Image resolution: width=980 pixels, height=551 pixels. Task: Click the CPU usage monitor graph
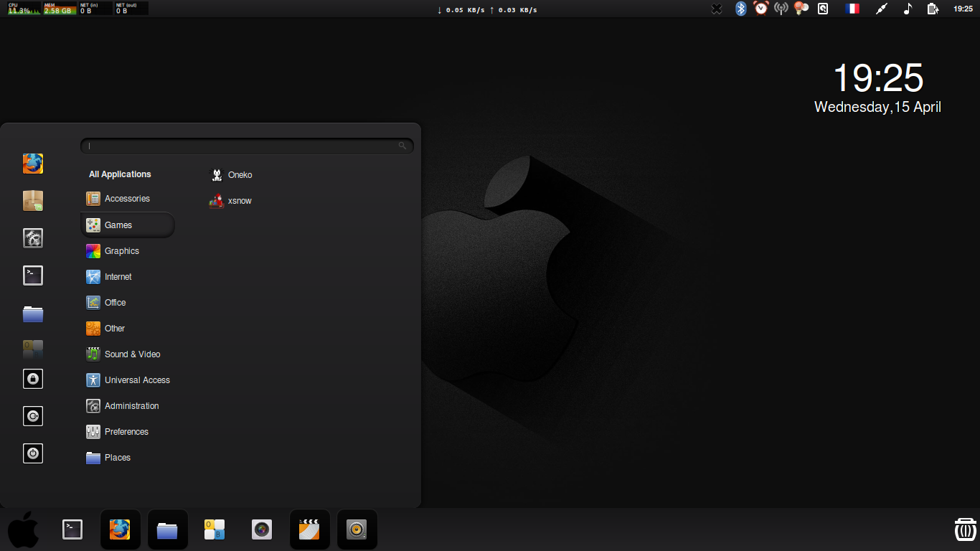click(24, 9)
